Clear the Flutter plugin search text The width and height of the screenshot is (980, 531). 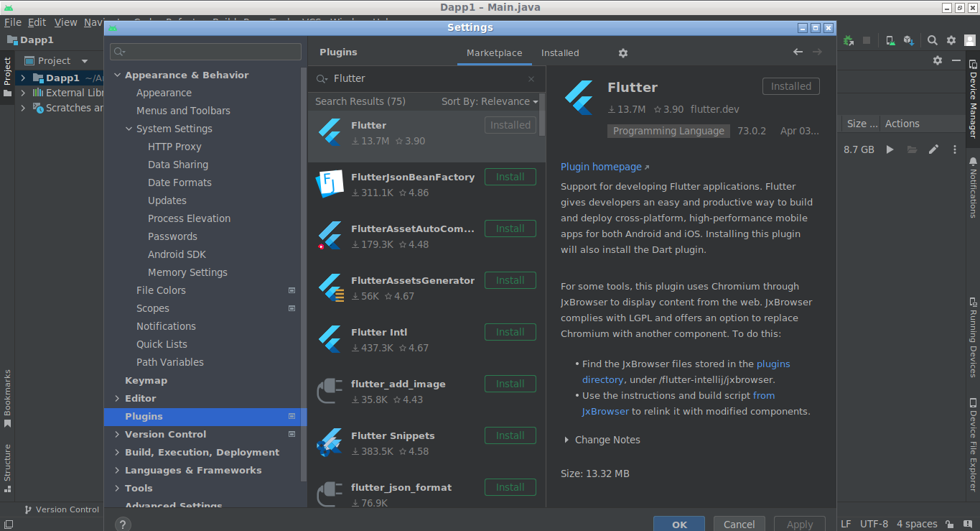coord(531,79)
